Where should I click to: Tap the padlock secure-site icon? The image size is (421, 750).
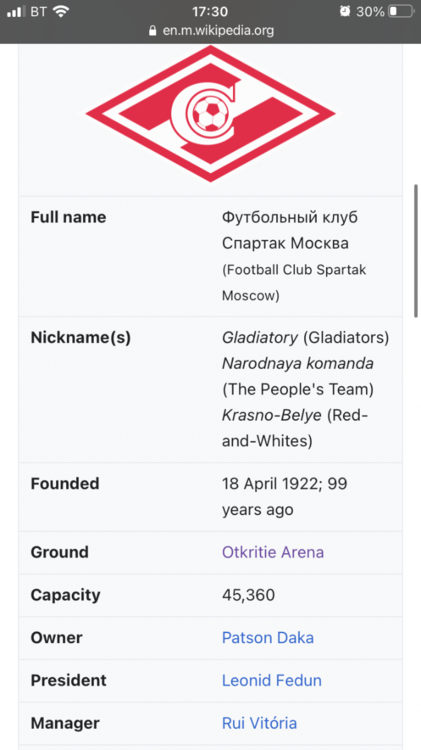pyautogui.click(x=153, y=31)
